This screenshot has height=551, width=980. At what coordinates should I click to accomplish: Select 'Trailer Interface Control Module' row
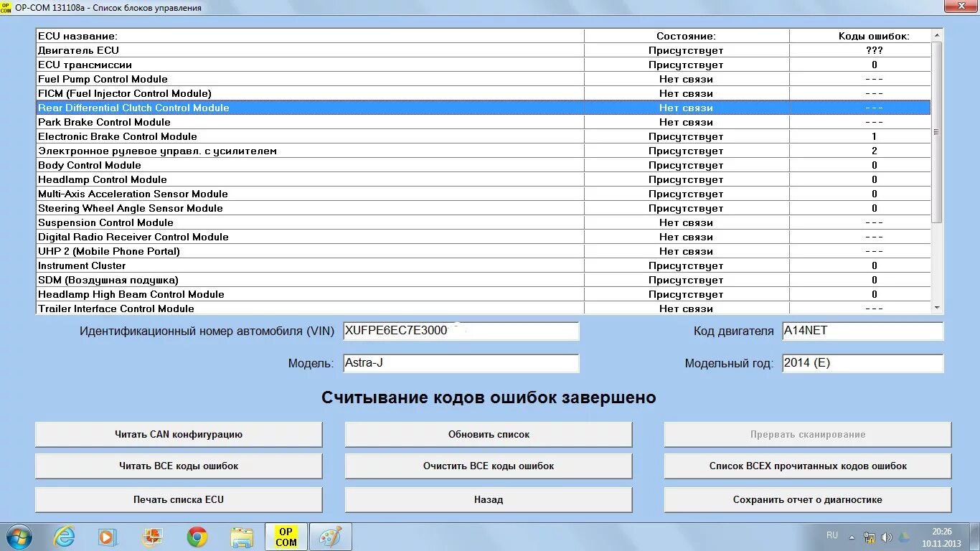point(484,308)
